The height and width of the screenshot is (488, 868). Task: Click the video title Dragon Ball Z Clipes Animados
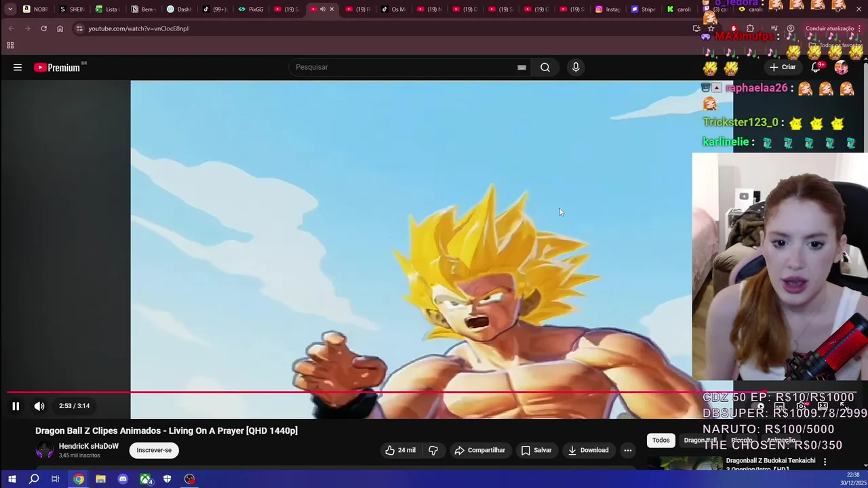point(166,430)
